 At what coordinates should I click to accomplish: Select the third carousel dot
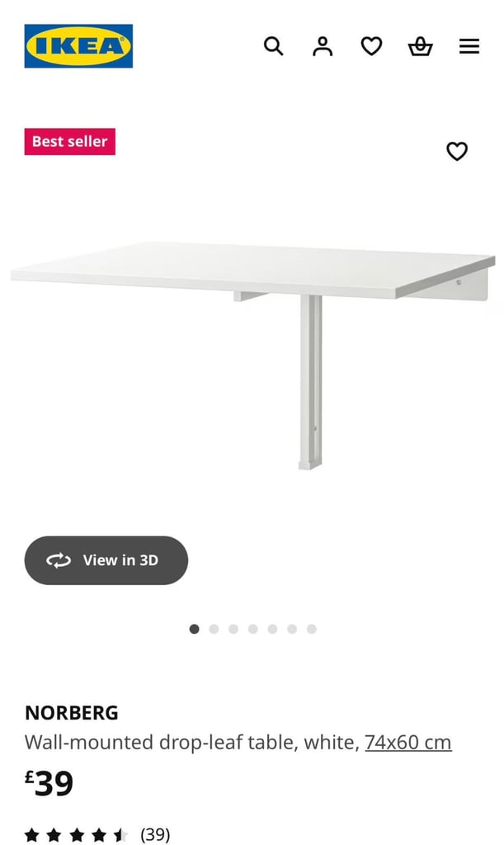(233, 629)
